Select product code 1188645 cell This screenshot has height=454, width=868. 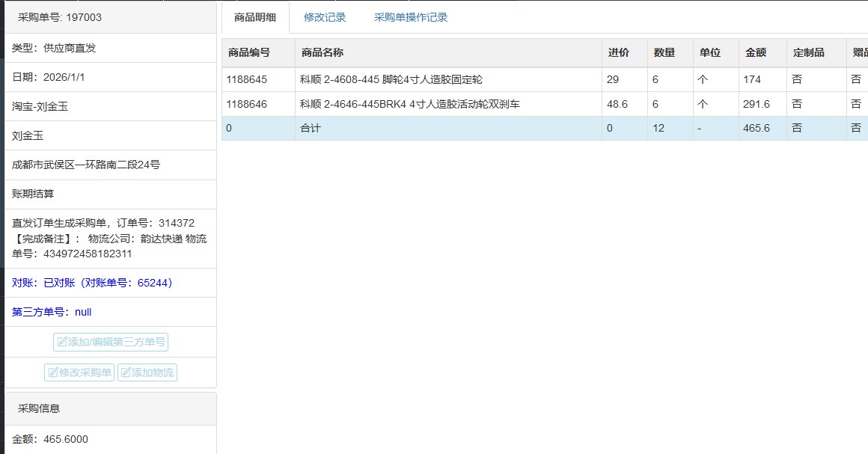pos(247,79)
